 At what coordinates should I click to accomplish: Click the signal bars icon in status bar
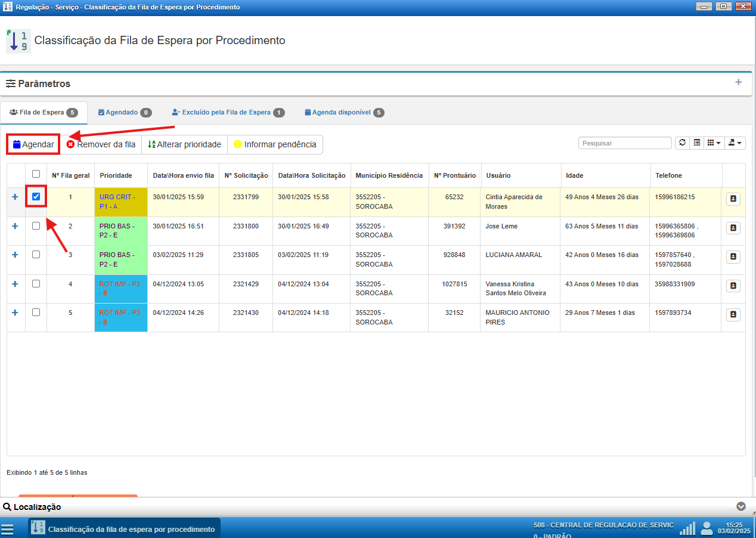[687, 528]
